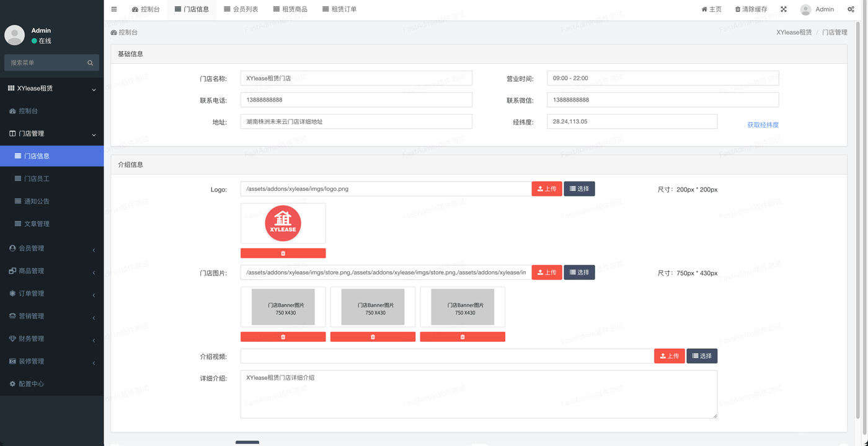This screenshot has width=868, height=446.
Task: Expand the 会员管理 sidebar section
Action: tap(52, 248)
